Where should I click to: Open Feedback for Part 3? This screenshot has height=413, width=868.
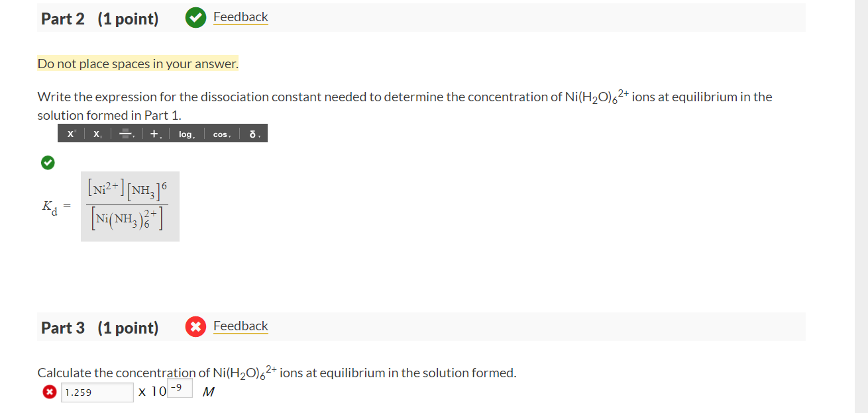click(x=241, y=326)
